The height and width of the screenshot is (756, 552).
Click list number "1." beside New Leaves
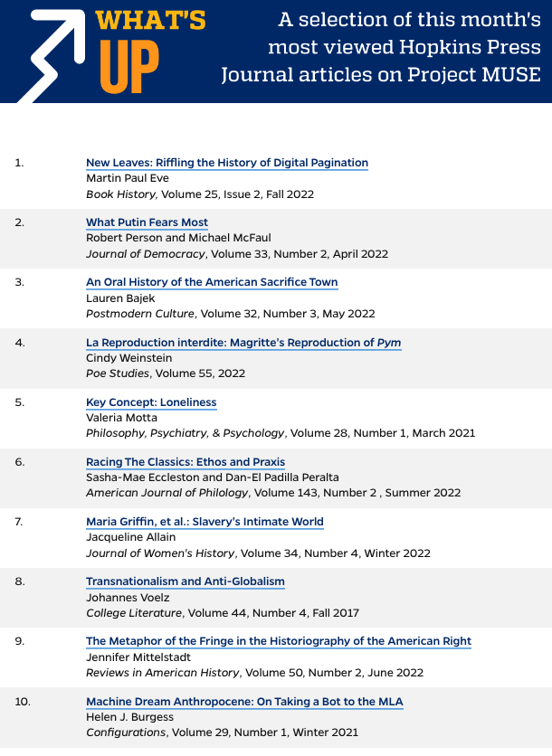tap(19, 163)
